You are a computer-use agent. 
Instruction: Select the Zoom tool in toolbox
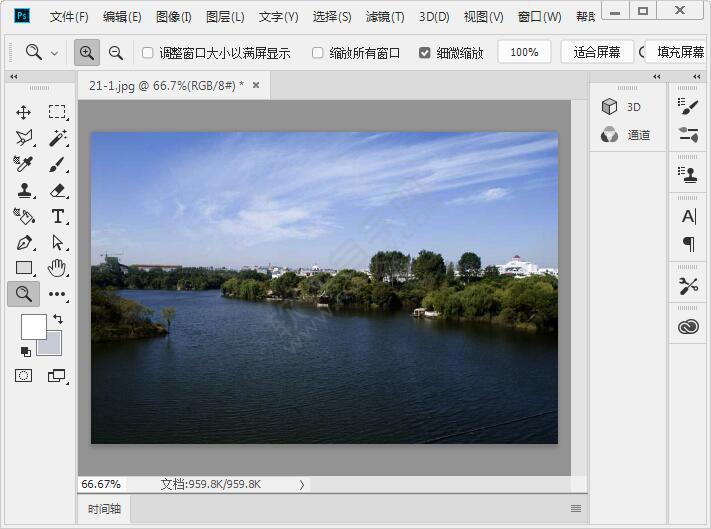point(24,294)
